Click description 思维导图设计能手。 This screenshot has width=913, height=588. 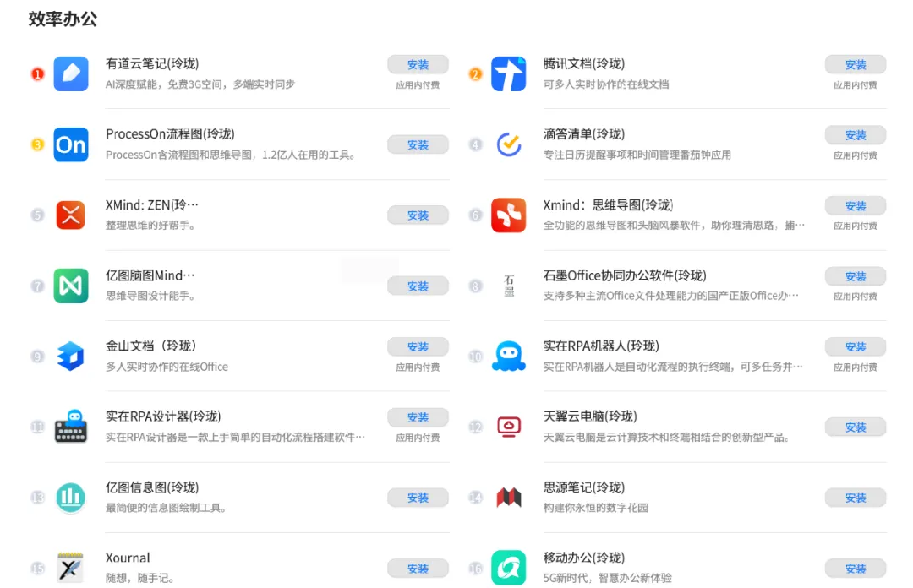(x=150, y=296)
